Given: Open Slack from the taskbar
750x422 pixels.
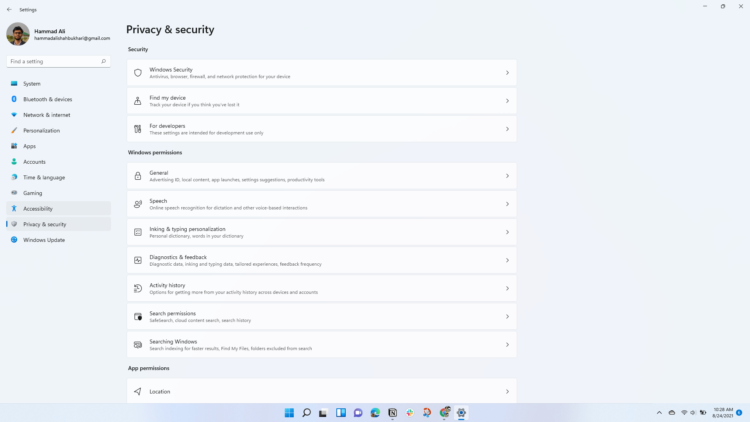Looking at the screenshot, I should click(409, 412).
